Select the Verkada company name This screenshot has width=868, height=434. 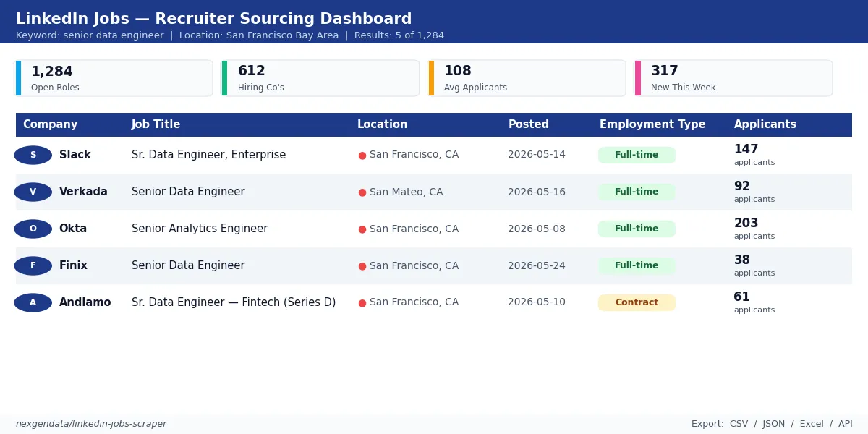(x=83, y=192)
